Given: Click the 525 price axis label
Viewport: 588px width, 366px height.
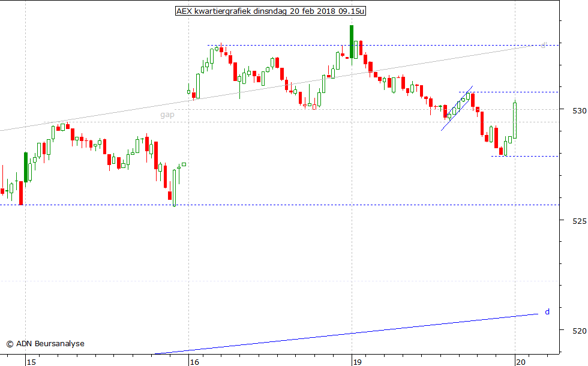Looking at the screenshot, I should (580, 221).
